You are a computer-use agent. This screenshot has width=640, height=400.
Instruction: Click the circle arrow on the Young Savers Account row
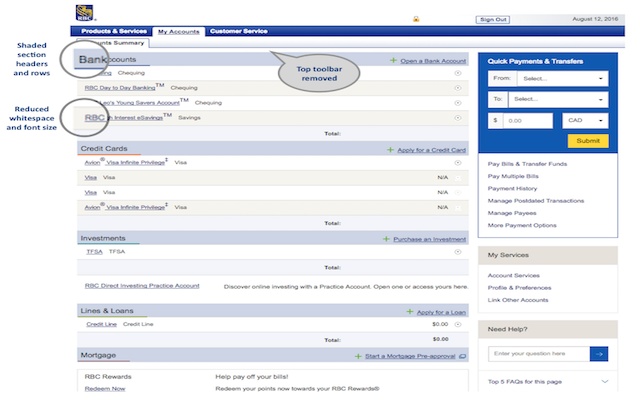458,103
